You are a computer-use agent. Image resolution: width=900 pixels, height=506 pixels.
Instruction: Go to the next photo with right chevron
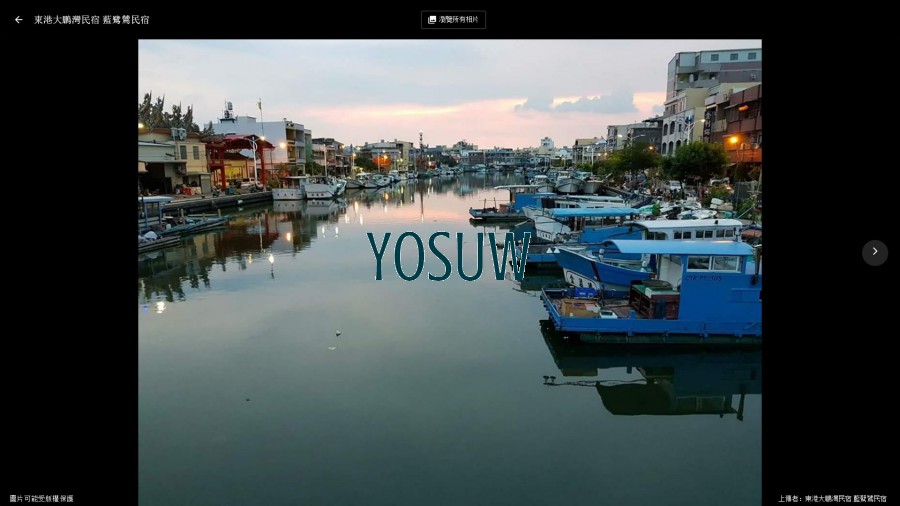pyautogui.click(x=874, y=252)
